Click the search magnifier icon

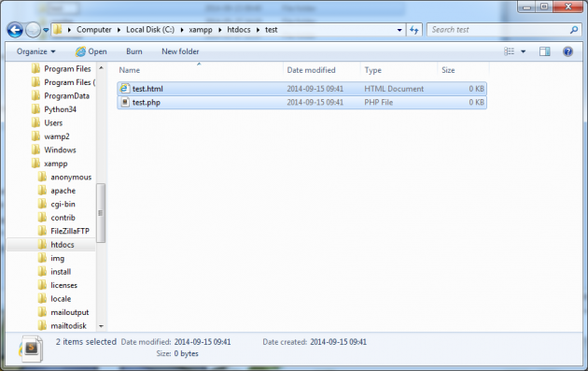click(x=574, y=30)
